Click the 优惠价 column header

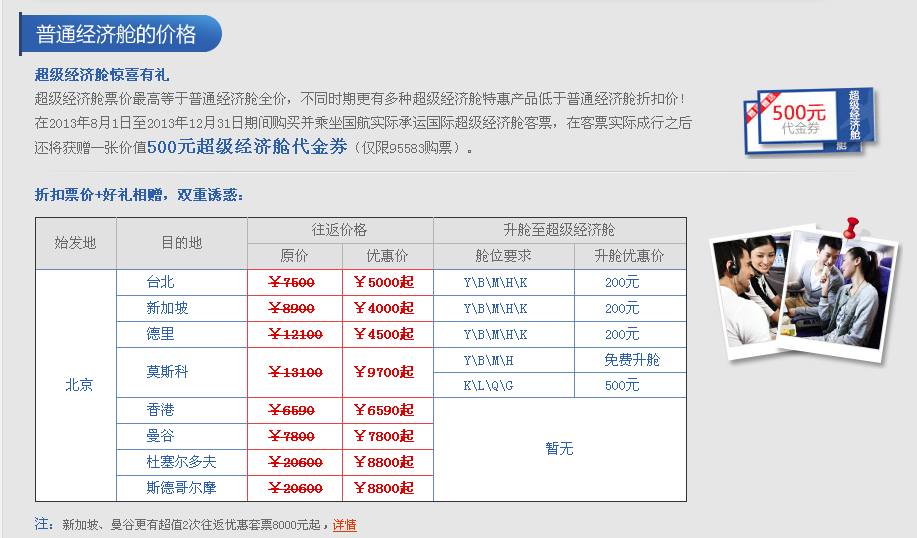click(387, 256)
